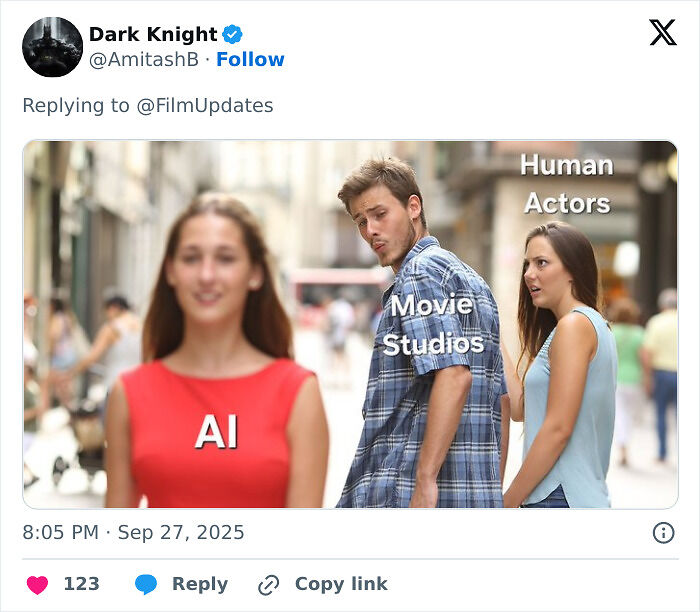Click the Human Actors label in the meme

(x=566, y=184)
